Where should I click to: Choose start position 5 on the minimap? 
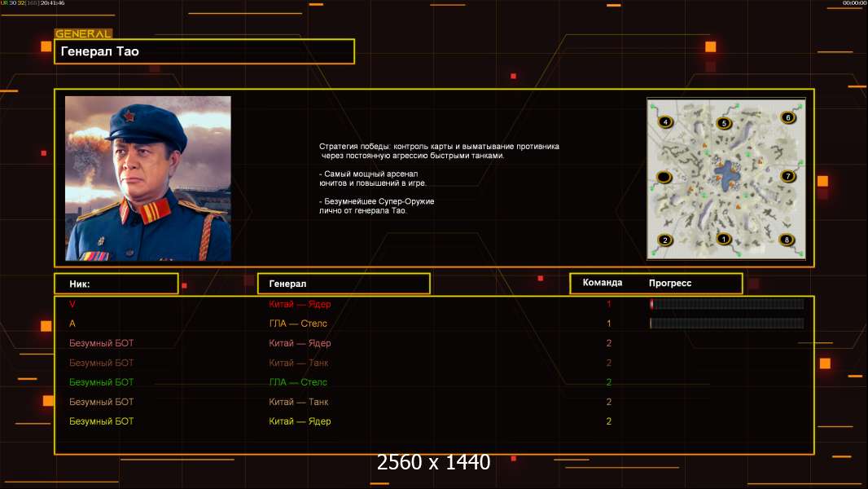pyautogui.click(x=723, y=123)
